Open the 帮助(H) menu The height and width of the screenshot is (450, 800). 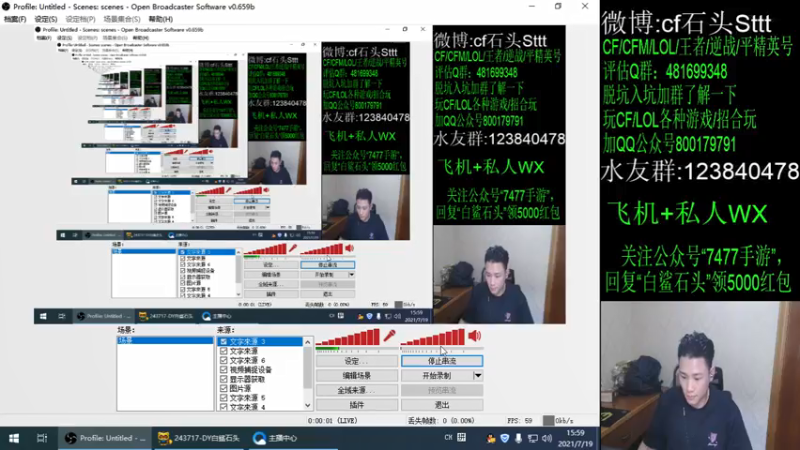point(160,19)
